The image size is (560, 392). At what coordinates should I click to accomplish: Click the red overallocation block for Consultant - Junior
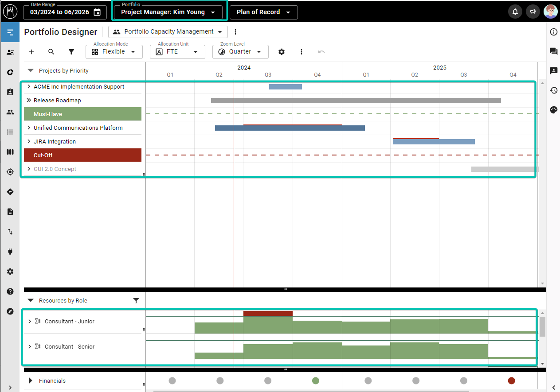(x=268, y=314)
